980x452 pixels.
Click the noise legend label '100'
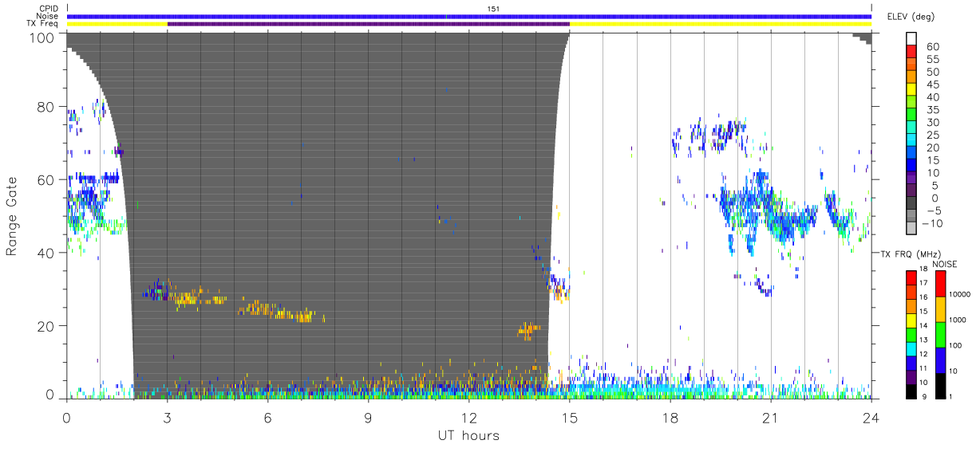pos(956,345)
